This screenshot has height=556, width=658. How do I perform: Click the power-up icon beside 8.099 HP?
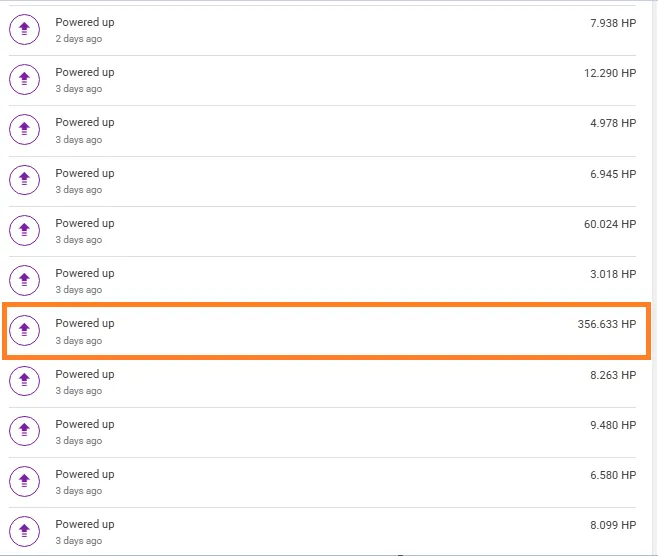point(24,531)
